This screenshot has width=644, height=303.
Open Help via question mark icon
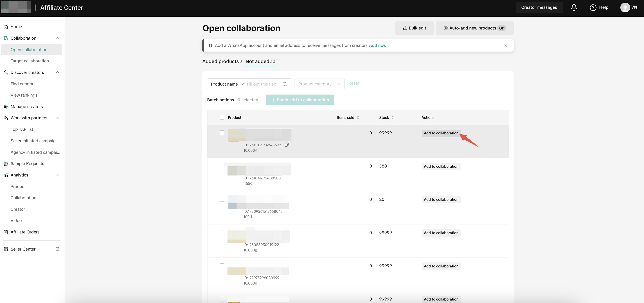(593, 7)
